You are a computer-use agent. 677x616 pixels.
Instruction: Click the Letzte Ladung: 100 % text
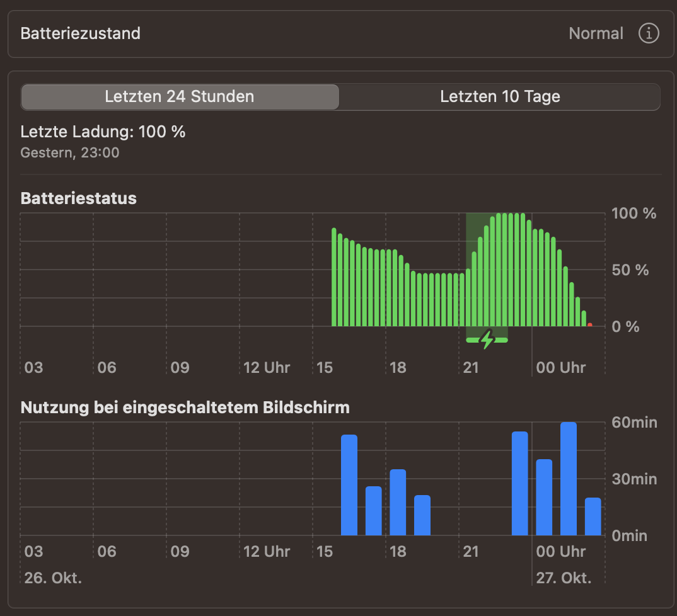coord(103,132)
